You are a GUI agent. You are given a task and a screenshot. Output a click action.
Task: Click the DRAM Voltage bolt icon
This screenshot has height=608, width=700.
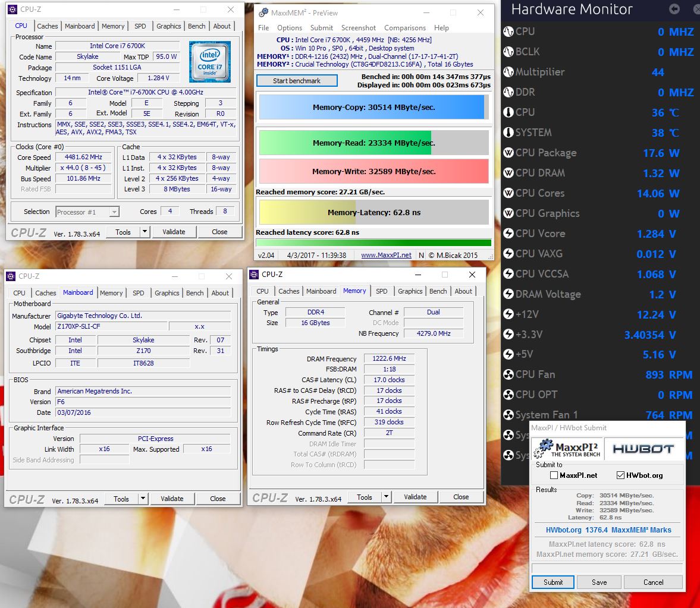coord(508,294)
